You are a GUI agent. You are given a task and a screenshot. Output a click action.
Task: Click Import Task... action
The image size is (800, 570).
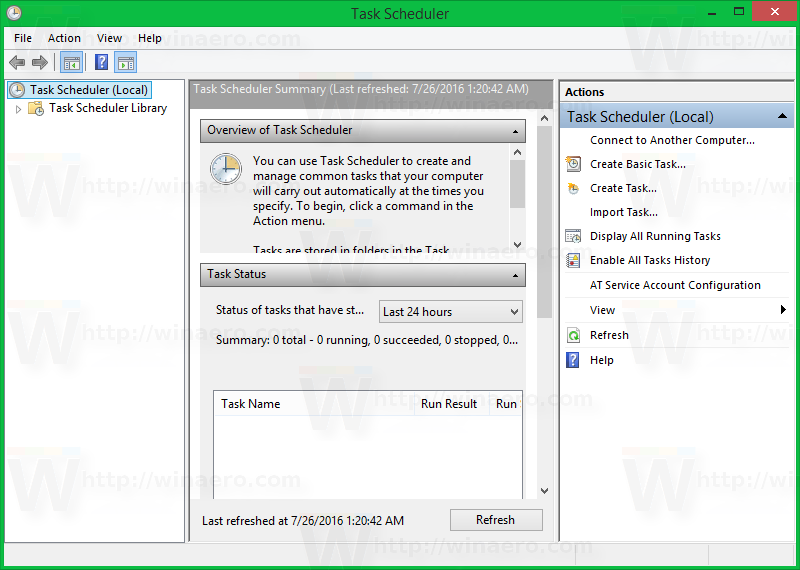click(x=623, y=212)
